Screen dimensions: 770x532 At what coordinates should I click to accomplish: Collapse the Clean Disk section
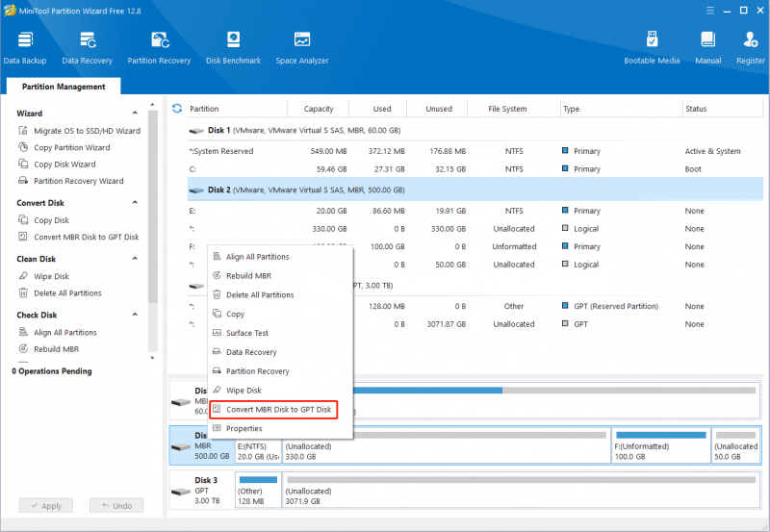point(135,259)
